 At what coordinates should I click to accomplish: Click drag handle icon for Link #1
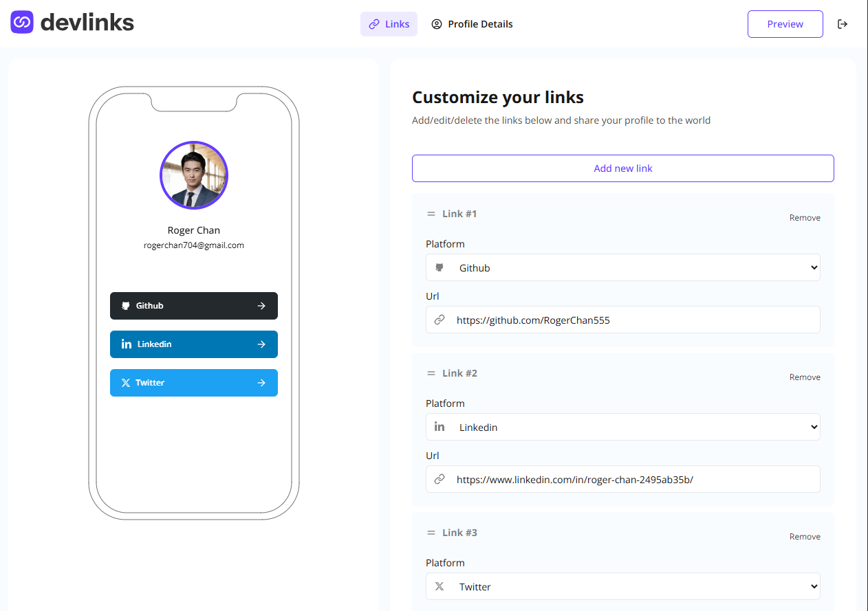(x=431, y=214)
